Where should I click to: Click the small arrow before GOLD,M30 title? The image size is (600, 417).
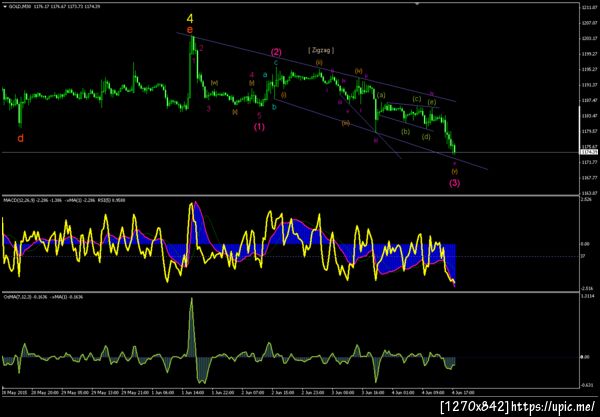click(4, 7)
